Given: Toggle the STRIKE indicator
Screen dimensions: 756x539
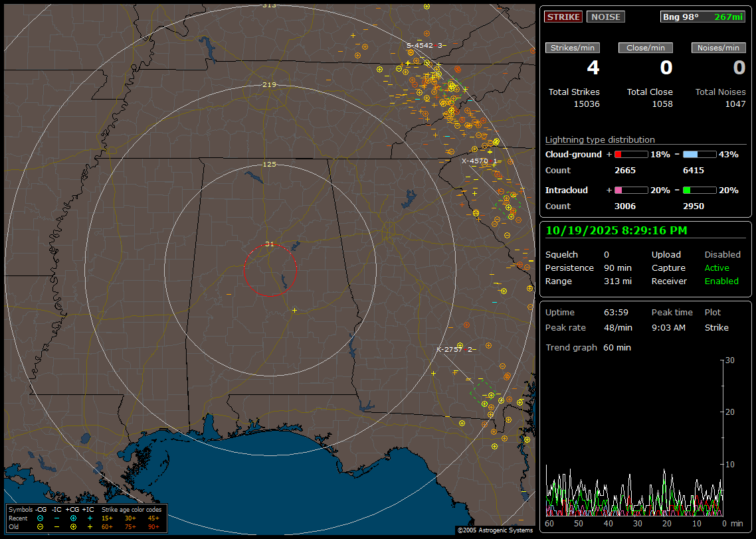Looking at the screenshot, I should tap(563, 17).
